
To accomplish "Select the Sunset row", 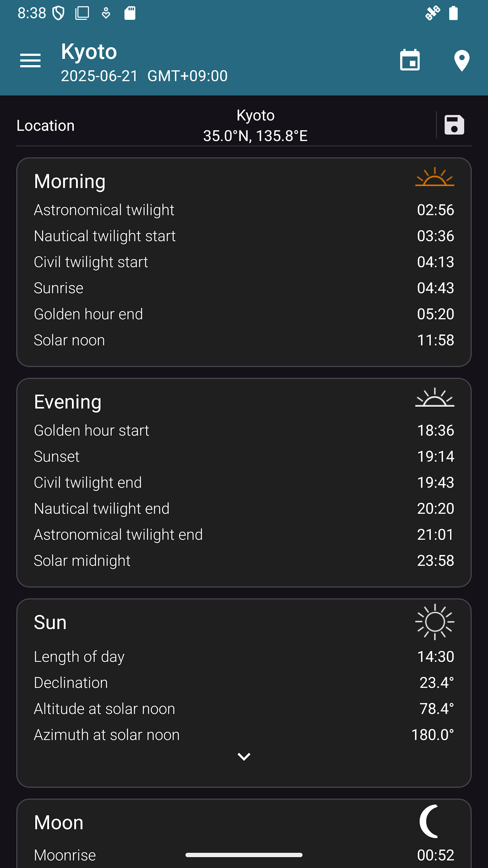I will point(244,457).
